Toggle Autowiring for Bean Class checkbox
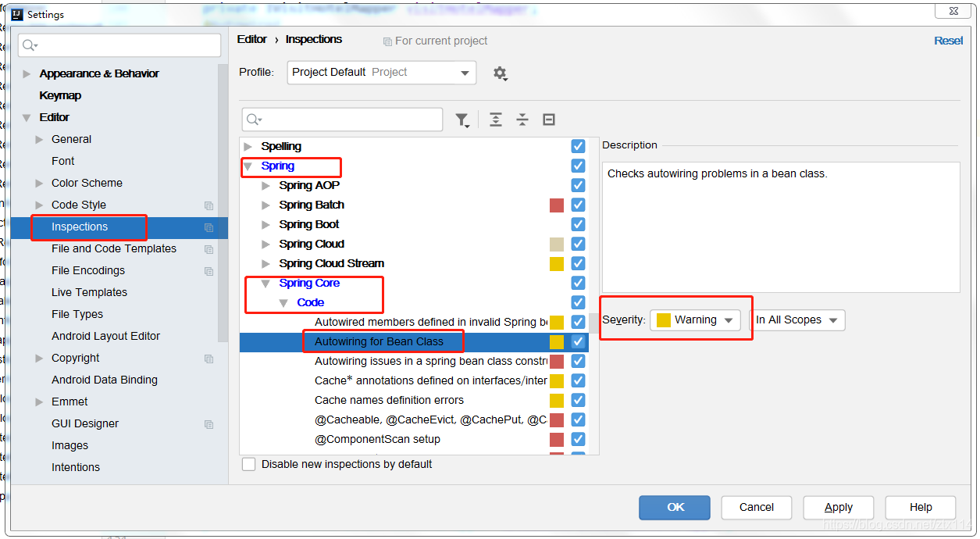Image resolution: width=980 pixels, height=539 pixels. pyautogui.click(x=578, y=341)
